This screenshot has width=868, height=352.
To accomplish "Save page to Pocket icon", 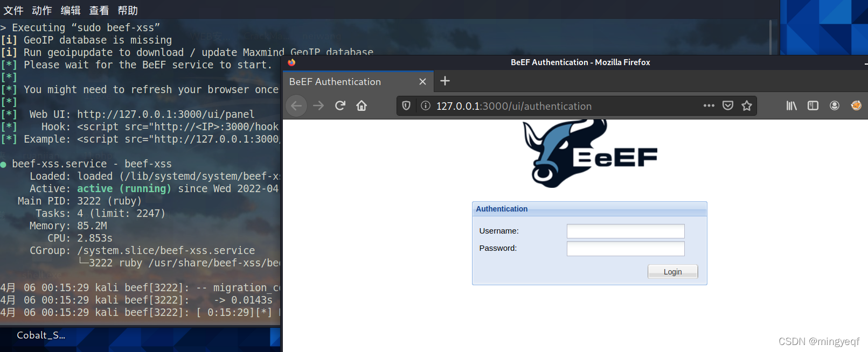I will click(x=728, y=105).
